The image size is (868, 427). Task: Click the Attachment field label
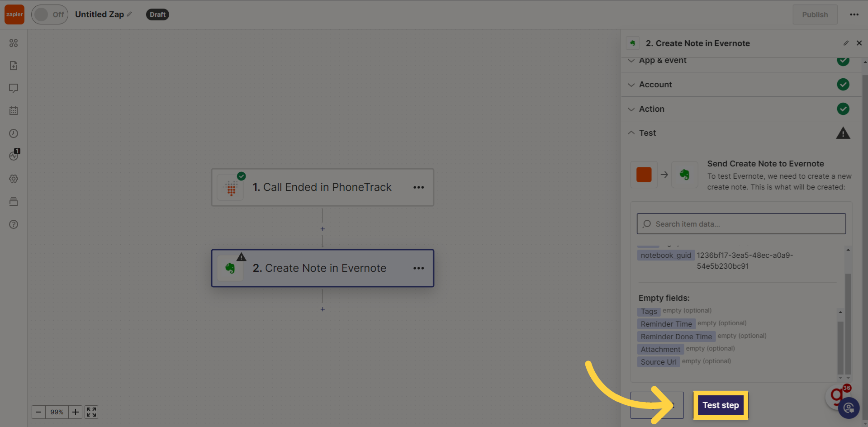pyautogui.click(x=660, y=349)
